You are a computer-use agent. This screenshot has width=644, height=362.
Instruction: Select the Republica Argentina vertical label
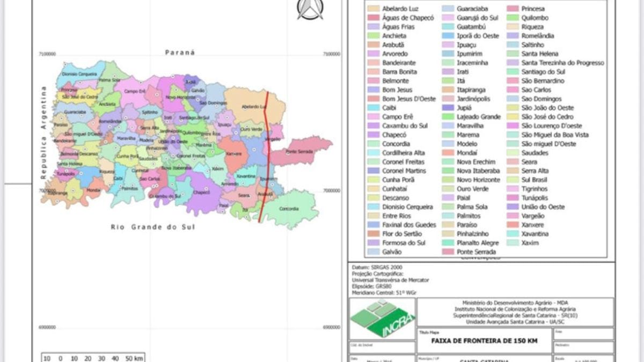[44, 132]
